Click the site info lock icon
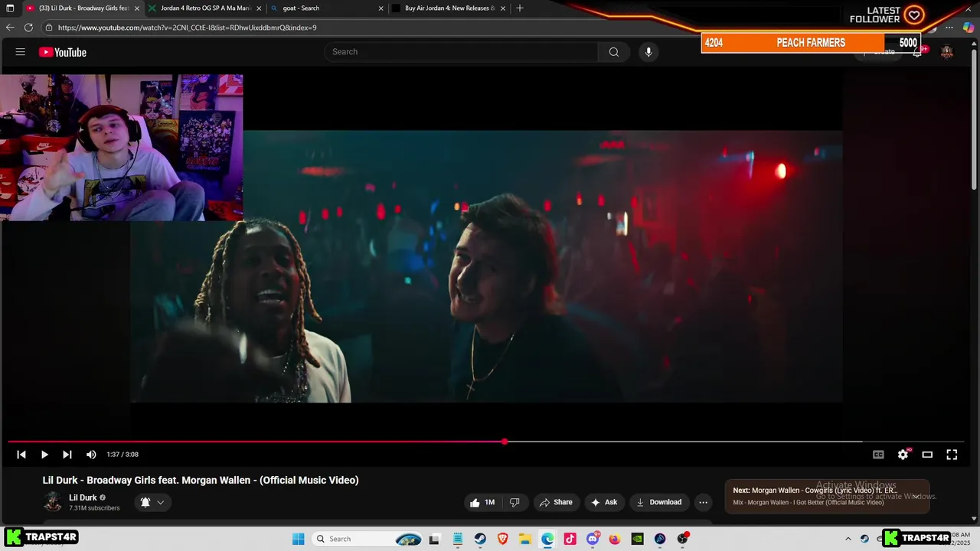Viewport: 980px width, 551px height. [49, 28]
